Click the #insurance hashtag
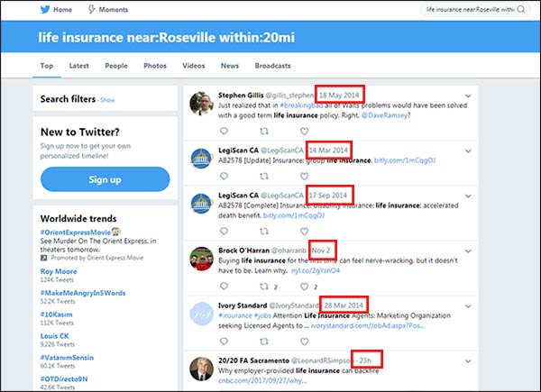 (235, 315)
